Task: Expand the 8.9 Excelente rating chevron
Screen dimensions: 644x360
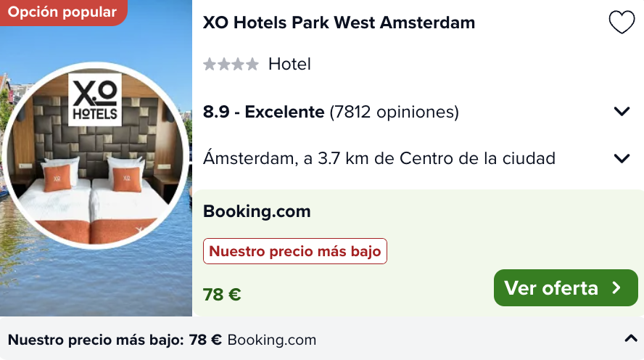Action: [x=622, y=111]
